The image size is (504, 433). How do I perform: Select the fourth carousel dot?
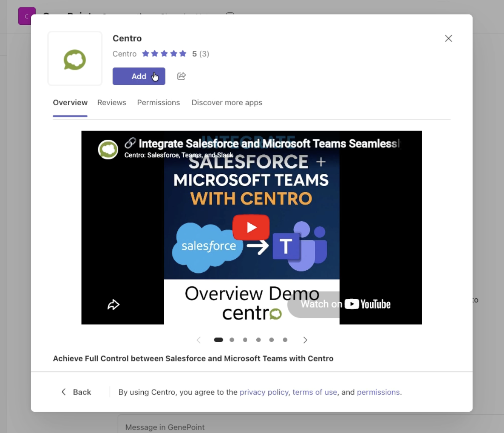[x=258, y=340]
